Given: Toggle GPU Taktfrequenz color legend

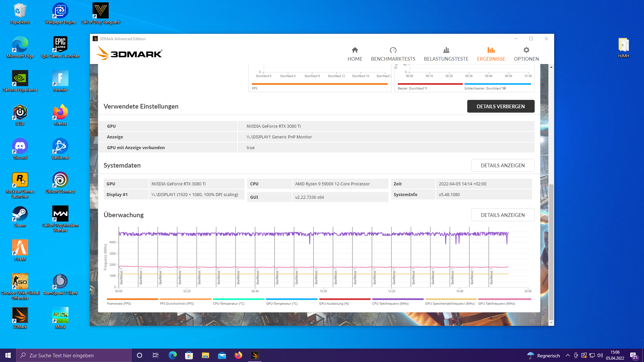Looking at the screenshot, I should 504,299.
